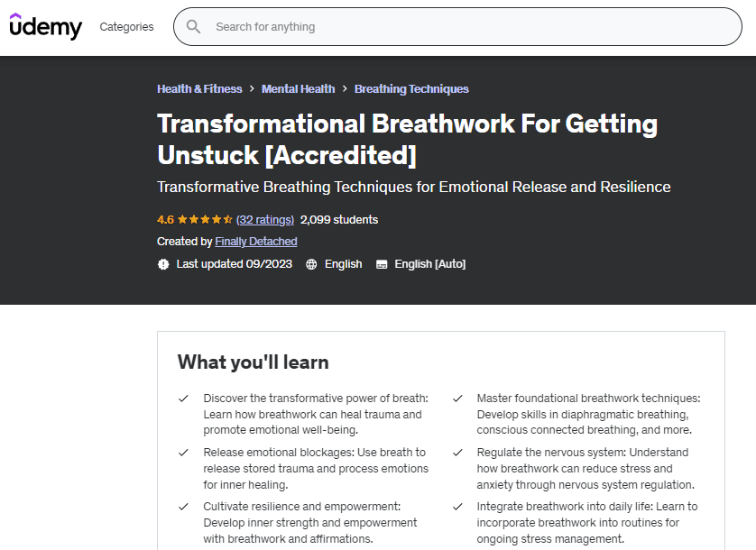
Task: Open the Mental Health breadcrumb
Action: (298, 88)
